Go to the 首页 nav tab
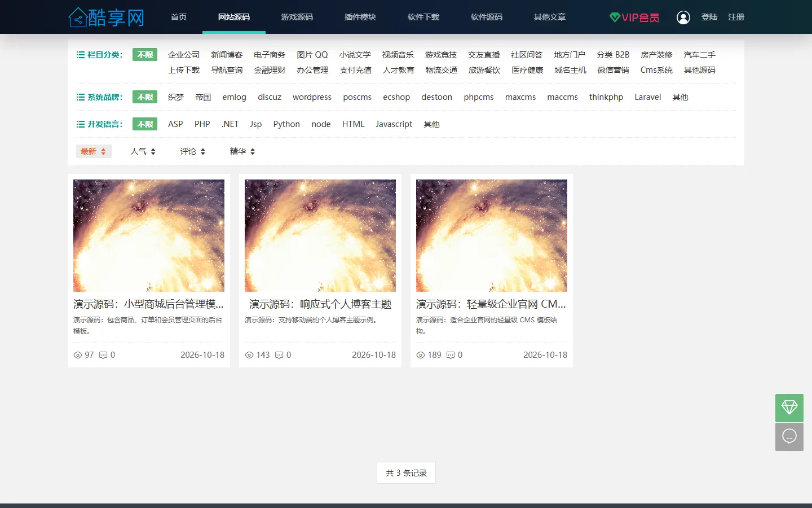This screenshot has width=812, height=508. click(179, 17)
